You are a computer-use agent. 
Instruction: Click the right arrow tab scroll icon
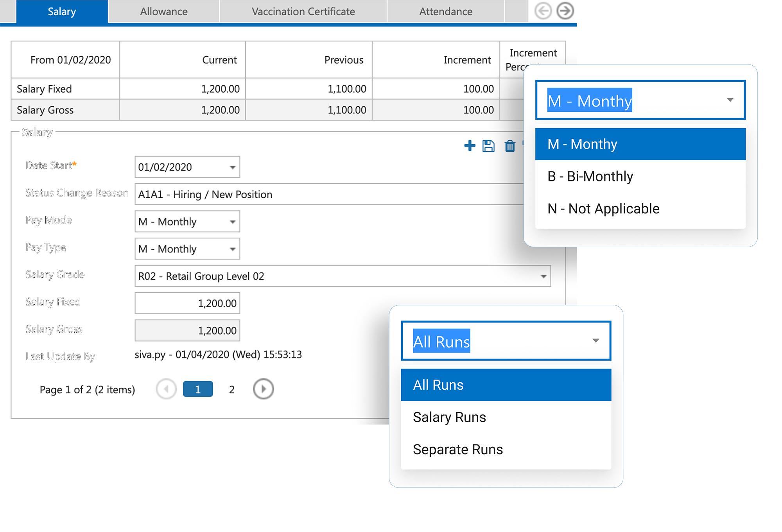coord(565,11)
